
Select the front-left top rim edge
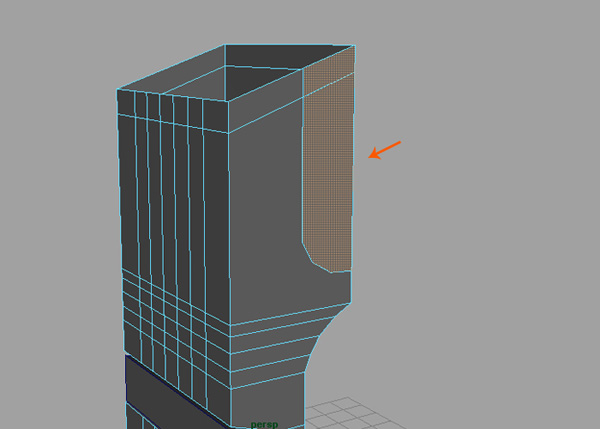click(173, 95)
